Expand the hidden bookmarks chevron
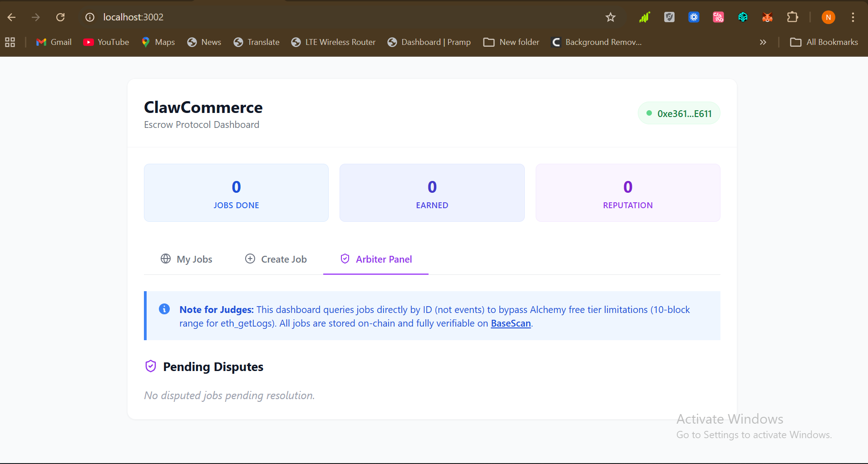868x464 pixels. (x=763, y=42)
